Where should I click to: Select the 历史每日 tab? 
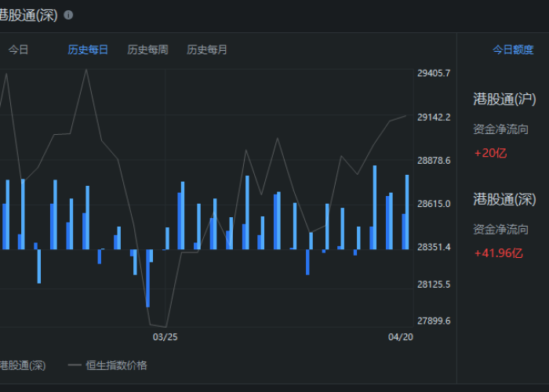[x=88, y=49]
